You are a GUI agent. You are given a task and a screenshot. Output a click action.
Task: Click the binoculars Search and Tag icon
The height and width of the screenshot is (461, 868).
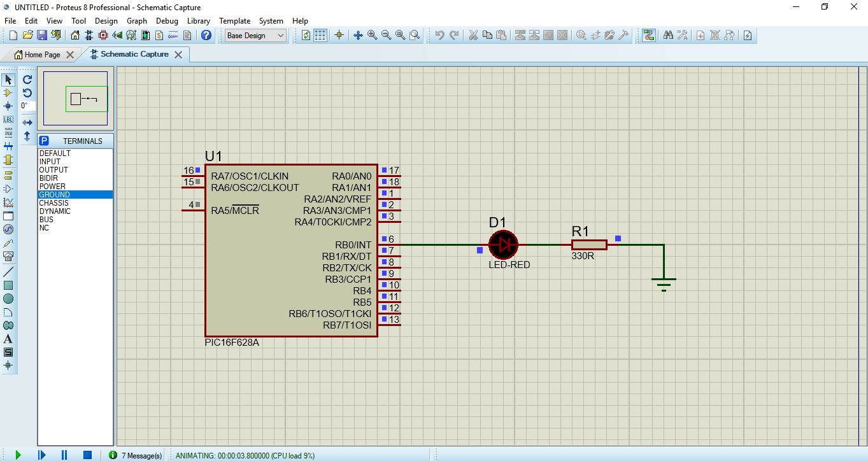[668, 36]
